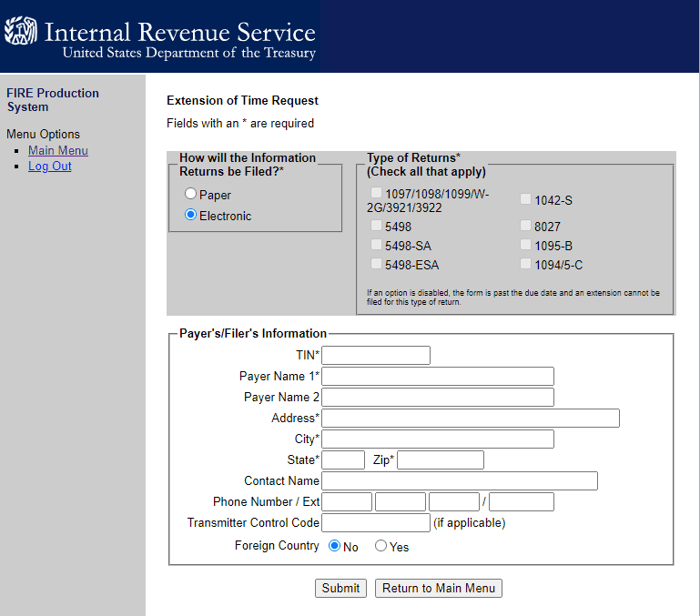This screenshot has height=616, width=700.
Task: Check the 5498-ESA checkbox
Action: [x=377, y=264]
